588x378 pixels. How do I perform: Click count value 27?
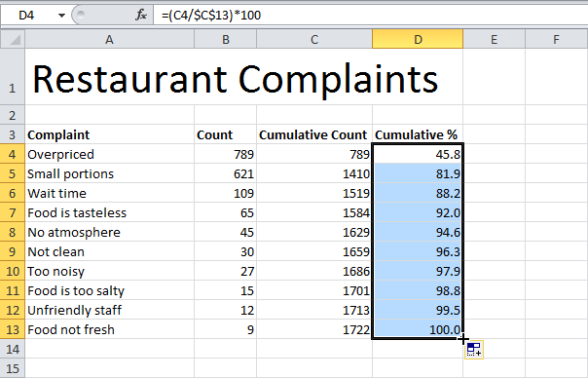[x=226, y=272]
